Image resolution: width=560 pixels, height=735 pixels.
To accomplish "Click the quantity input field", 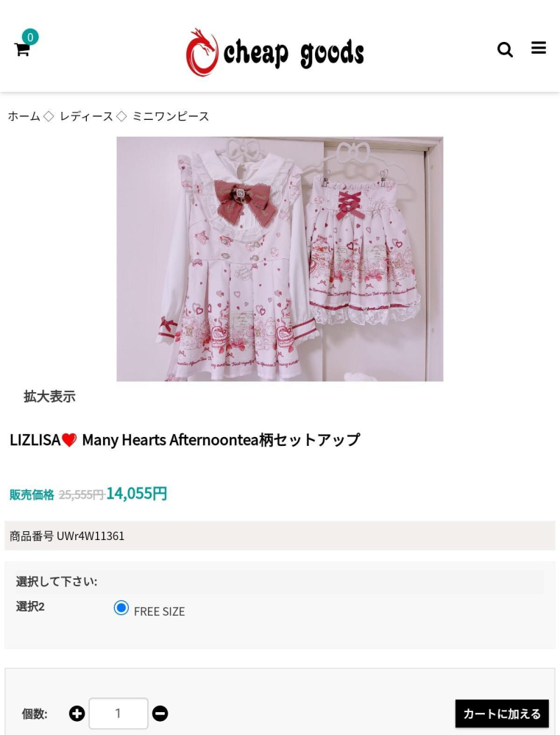I will (x=118, y=714).
